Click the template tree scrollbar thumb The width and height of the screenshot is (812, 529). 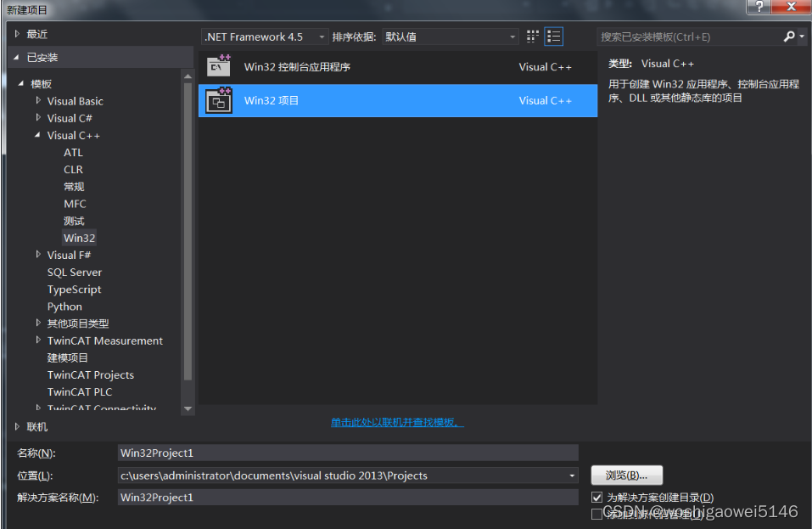pos(188,232)
